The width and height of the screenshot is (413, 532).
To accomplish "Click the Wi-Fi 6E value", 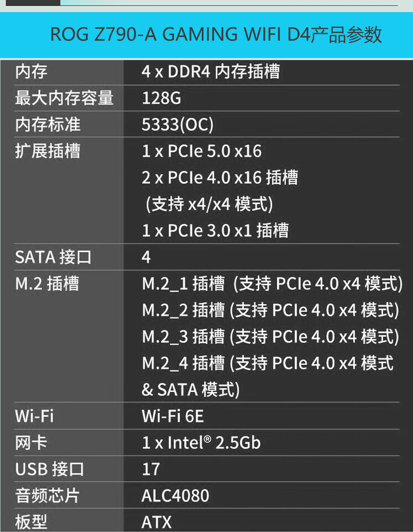I will (173, 416).
